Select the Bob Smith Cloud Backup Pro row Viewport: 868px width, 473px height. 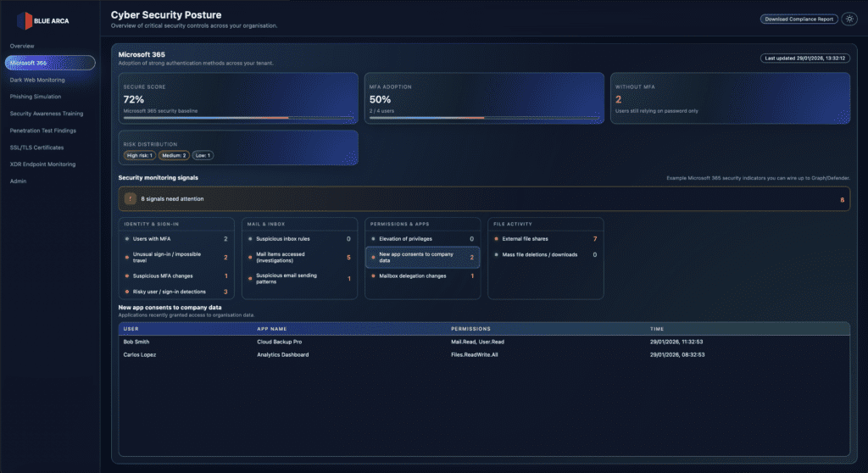[483, 342]
